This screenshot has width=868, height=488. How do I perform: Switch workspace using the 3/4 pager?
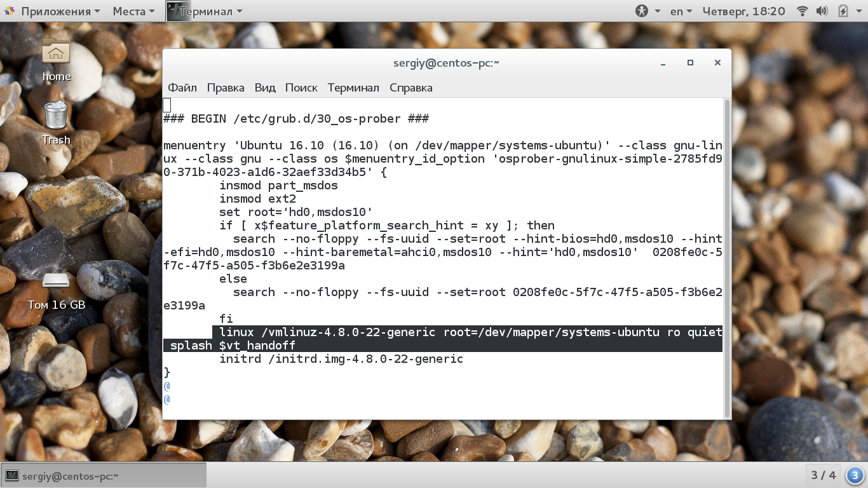click(822, 475)
